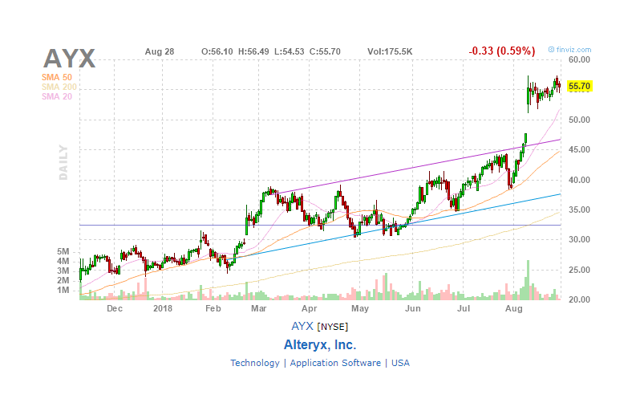
Task: Click the 1M volume scale label
Action: pos(63,291)
